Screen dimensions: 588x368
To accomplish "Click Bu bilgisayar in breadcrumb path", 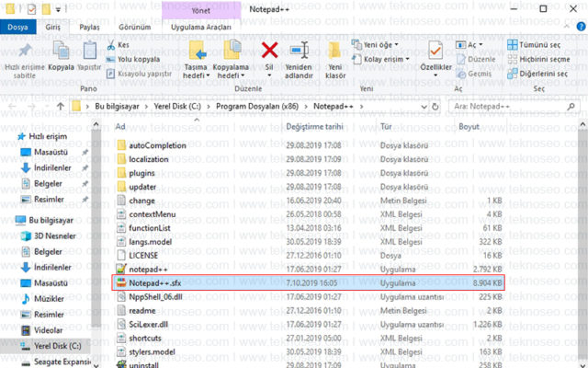I will tap(117, 107).
